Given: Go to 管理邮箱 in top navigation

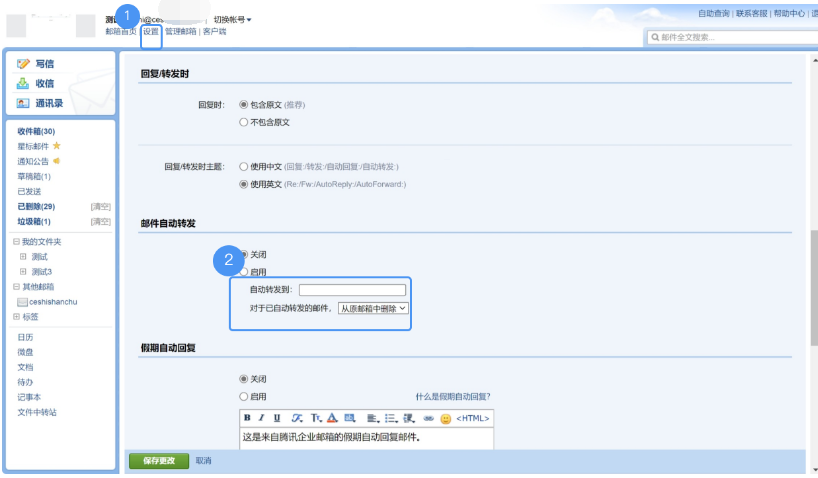Looking at the screenshot, I should tap(181, 32).
